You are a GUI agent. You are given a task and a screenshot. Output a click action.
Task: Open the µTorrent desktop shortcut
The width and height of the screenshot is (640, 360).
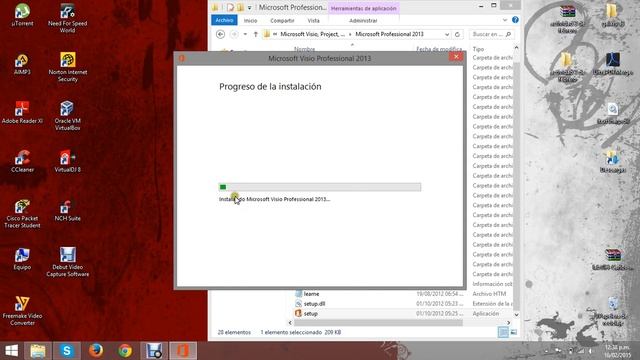coord(22,15)
